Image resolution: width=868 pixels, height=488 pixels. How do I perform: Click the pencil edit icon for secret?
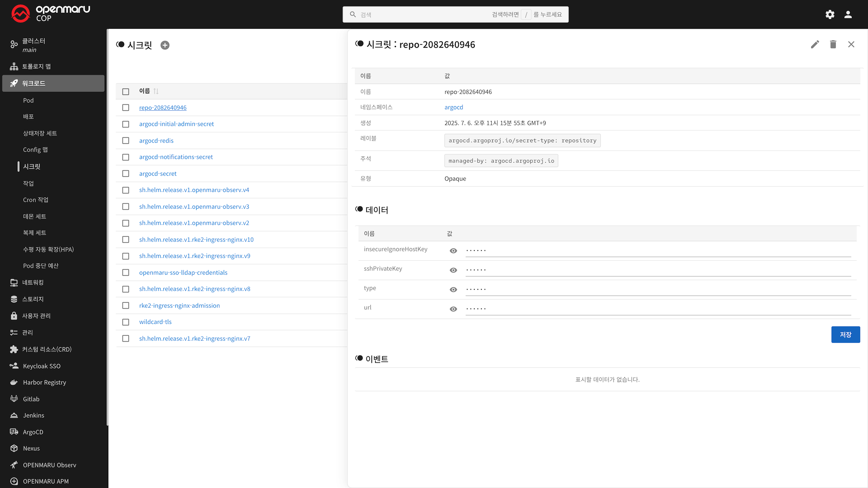coord(815,44)
